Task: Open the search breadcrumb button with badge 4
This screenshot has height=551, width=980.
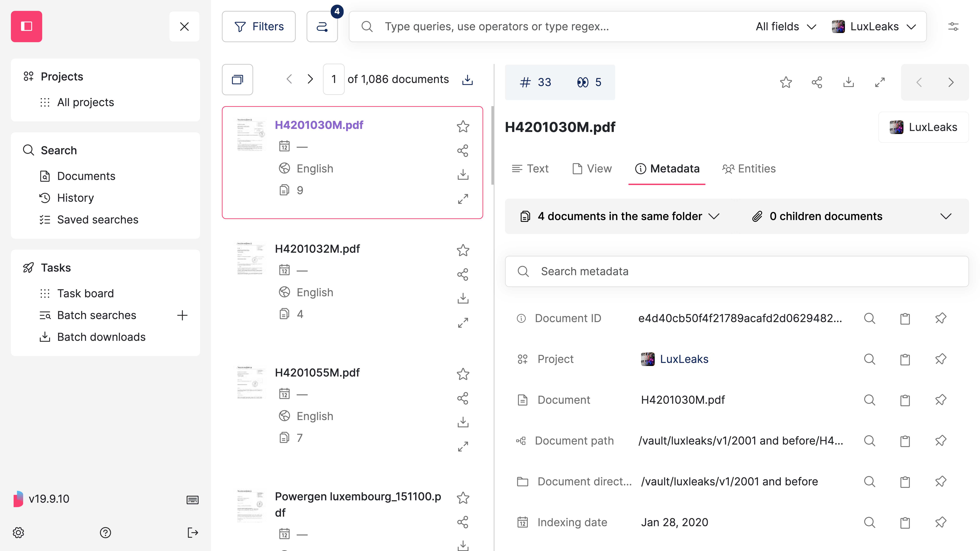Action: tap(322, 27)
